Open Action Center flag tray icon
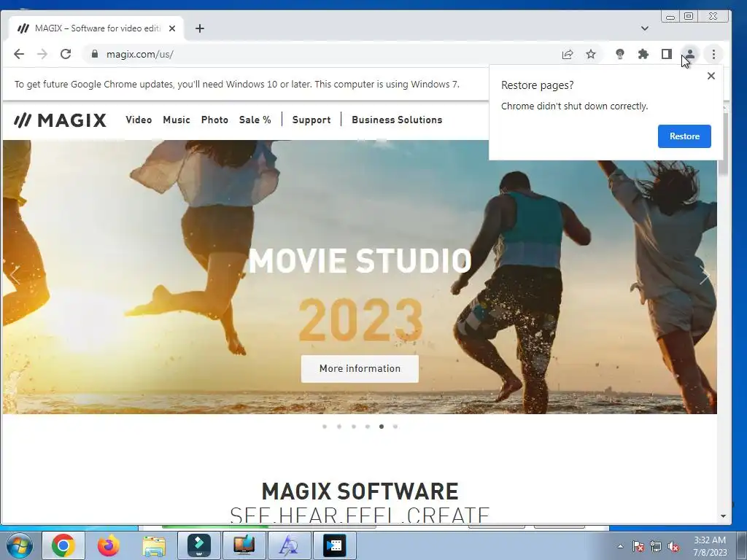 638,546
